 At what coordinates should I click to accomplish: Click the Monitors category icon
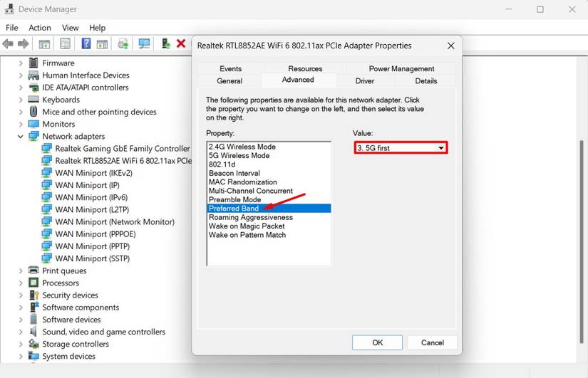click(33, 124)
